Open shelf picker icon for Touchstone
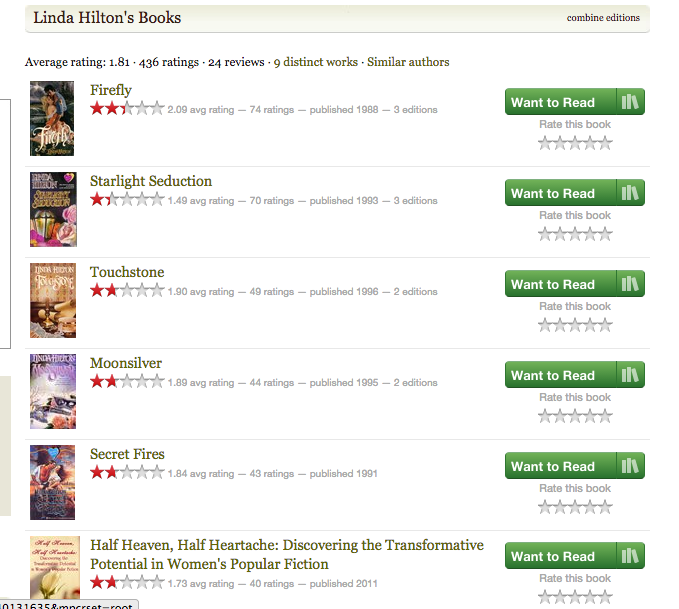The height and width of the screenshot is (609, 679). coord(630,284)
